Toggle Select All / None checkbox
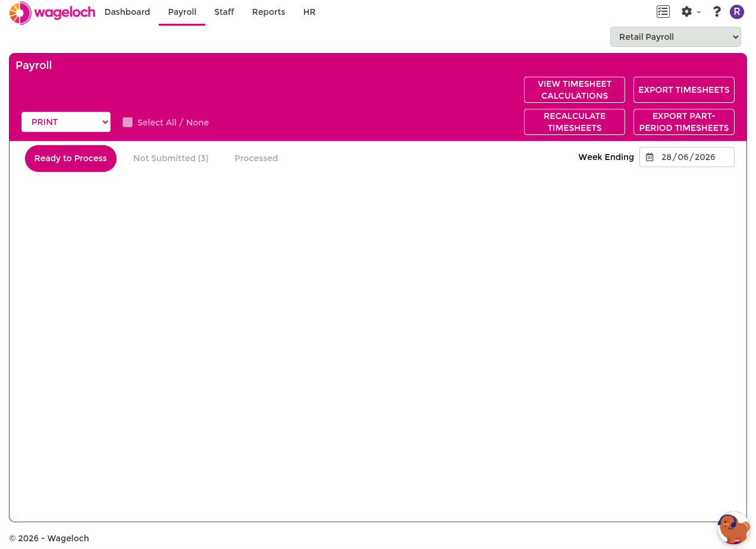The width and height of the screenshot is (756, 549). 127,122
